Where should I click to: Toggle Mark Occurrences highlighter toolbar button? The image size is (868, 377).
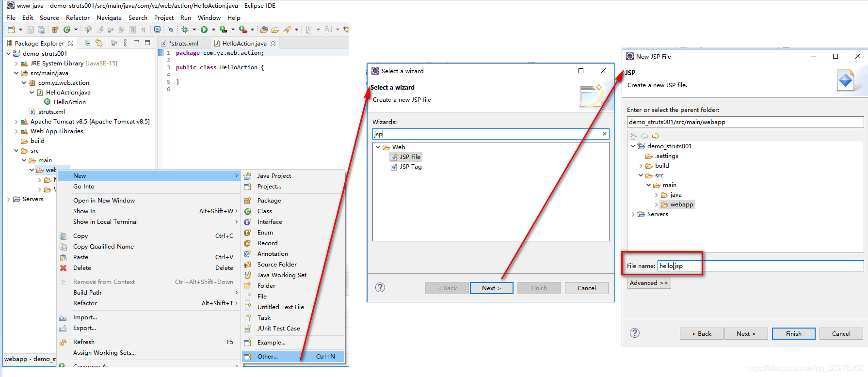click(99, 30)
